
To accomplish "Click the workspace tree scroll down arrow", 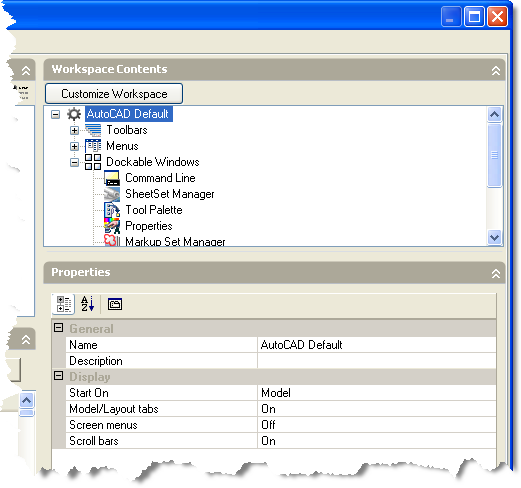I will 495,238.
